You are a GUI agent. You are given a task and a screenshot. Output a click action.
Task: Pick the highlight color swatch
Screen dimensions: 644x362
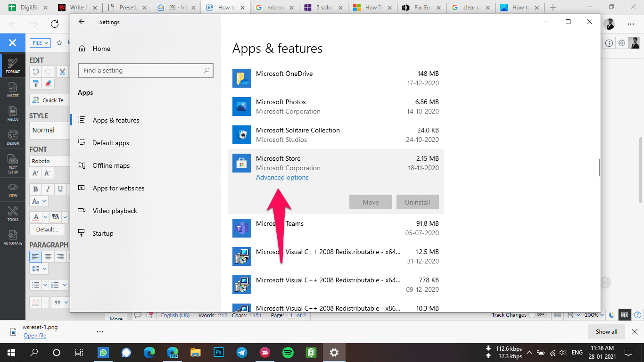tap(55, 217)
